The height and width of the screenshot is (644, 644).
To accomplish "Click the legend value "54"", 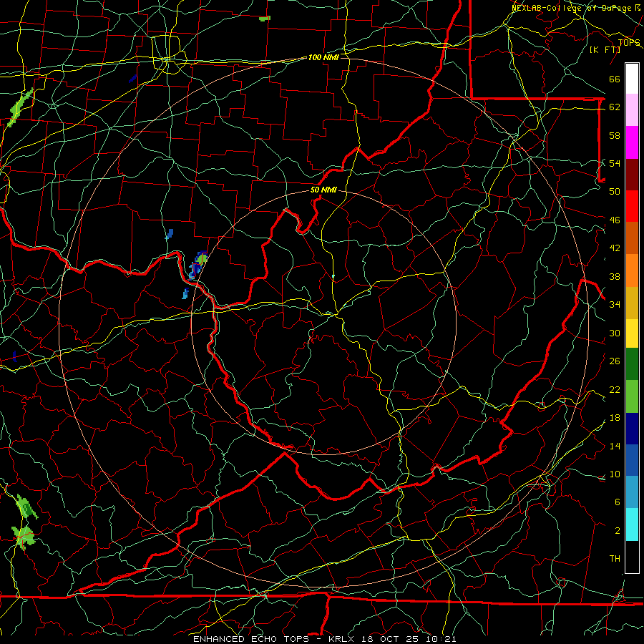I will pos(615,163).
